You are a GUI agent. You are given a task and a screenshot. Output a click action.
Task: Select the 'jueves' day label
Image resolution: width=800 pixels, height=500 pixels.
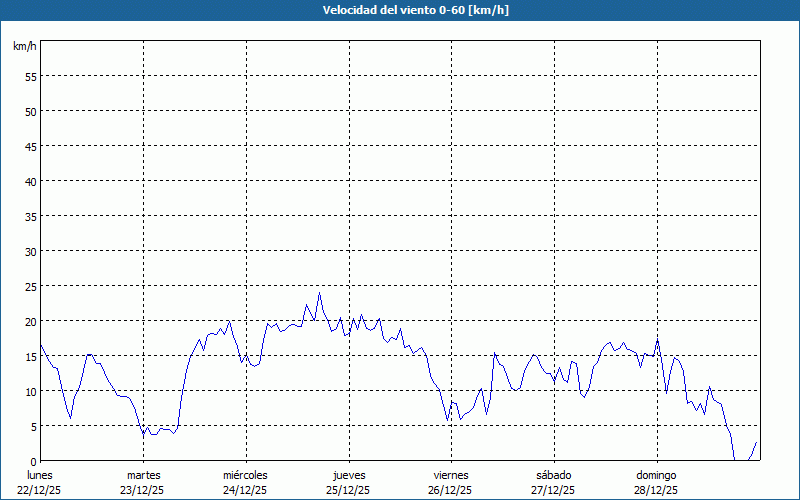tap(349, 475)
